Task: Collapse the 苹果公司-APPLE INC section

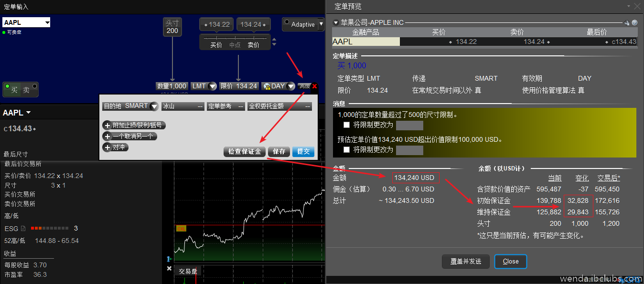Action: pyautogui.click(x=336, y=22)
